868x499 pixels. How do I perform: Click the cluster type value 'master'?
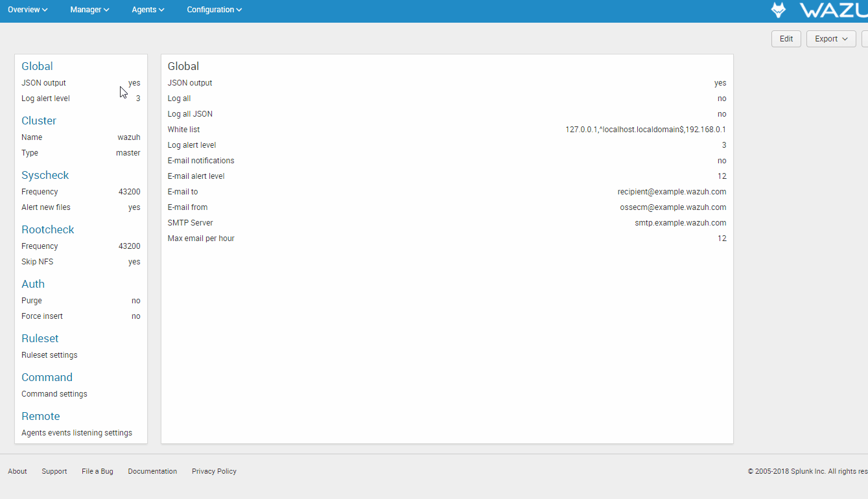[128, 153]
